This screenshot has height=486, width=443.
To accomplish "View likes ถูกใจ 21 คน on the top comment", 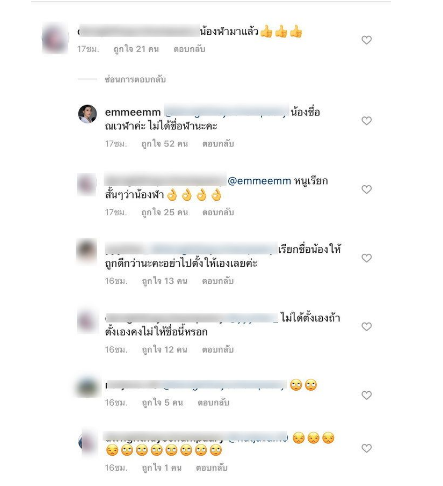I will pyautogui.click(x=136, y=49).
